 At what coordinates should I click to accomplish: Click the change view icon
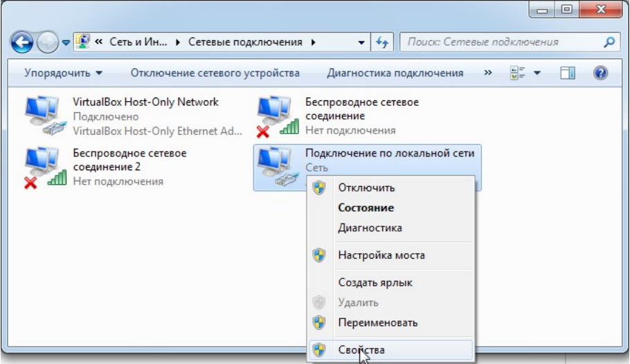tap(518, 73)
